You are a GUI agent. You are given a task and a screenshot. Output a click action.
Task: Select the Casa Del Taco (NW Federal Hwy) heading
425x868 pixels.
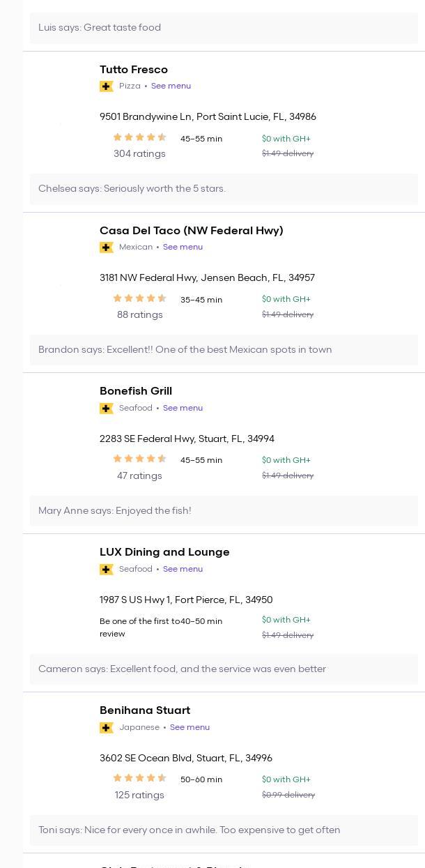tap(191, 231)
